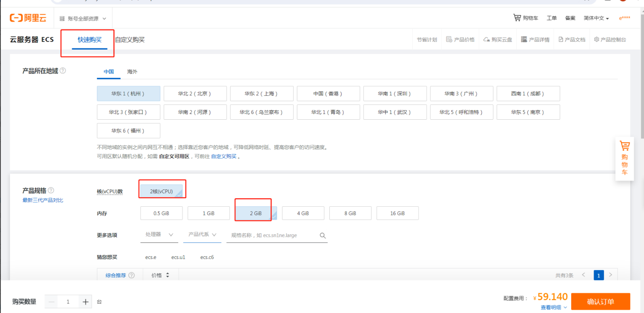Image resolution: width=644 pixels, height=313 pixels.
Task: Choose 1 GiB memory
Action: pos(209,213)
